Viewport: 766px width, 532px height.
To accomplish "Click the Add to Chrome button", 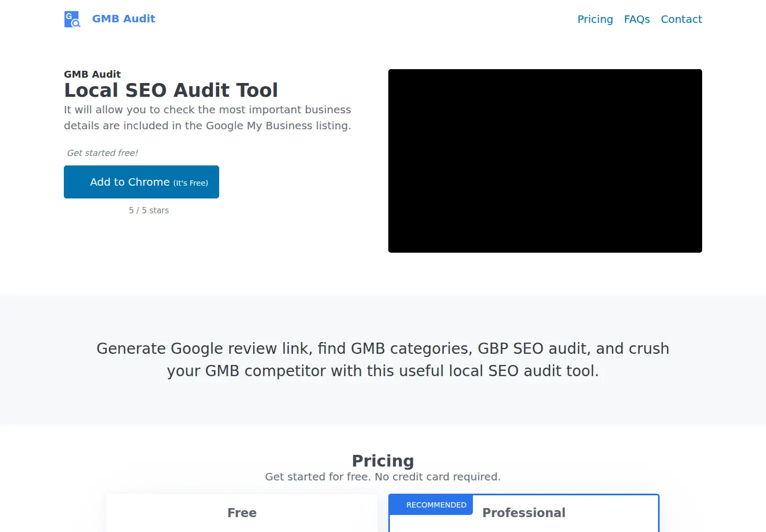I will [x=141, y=182].
